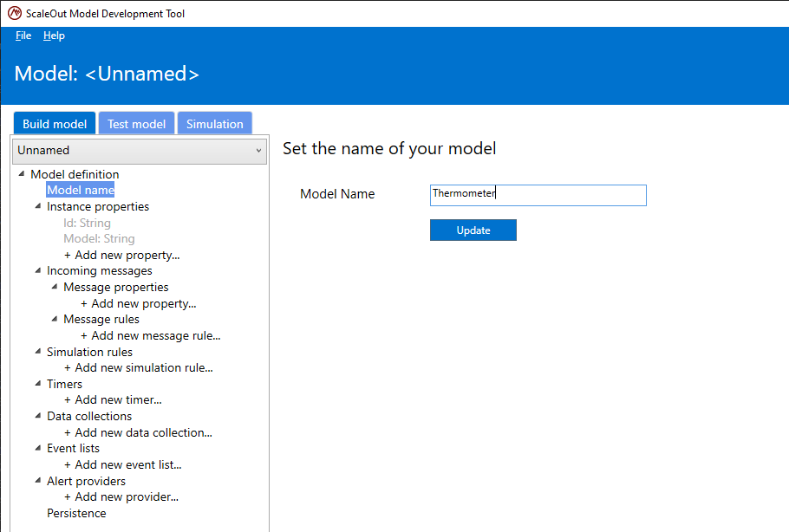Click the ScaleOut app logo icon
The height and width of the screenshot is (532, 789).
point(15,13)
